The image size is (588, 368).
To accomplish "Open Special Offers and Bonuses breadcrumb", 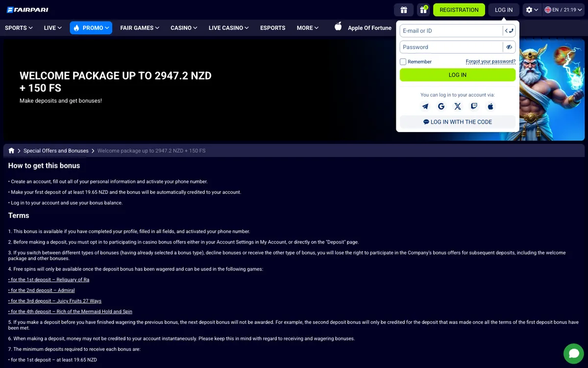I will click(x=56, y=151).
